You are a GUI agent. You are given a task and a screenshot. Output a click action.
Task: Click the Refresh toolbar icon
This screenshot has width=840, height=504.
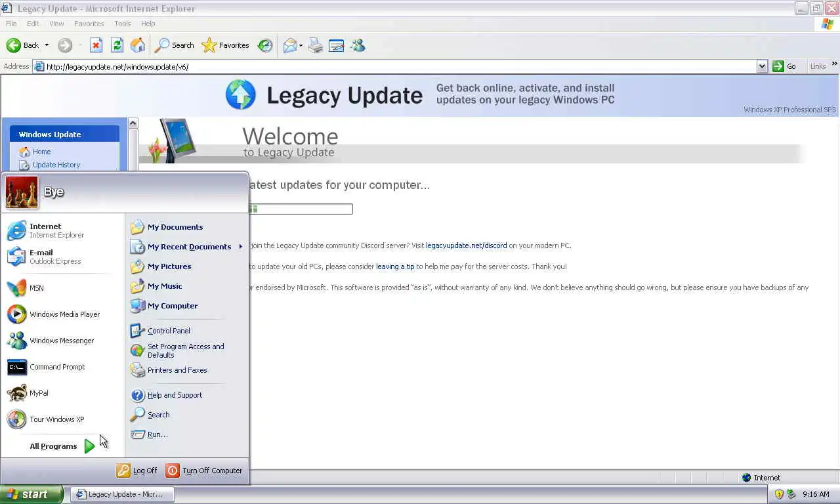pos(117,45)
